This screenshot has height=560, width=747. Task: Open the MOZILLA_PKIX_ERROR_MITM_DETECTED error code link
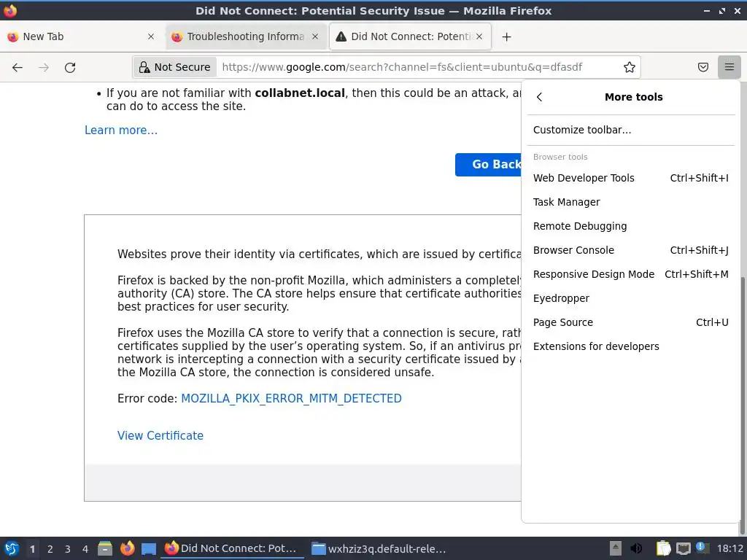[291, 398]
